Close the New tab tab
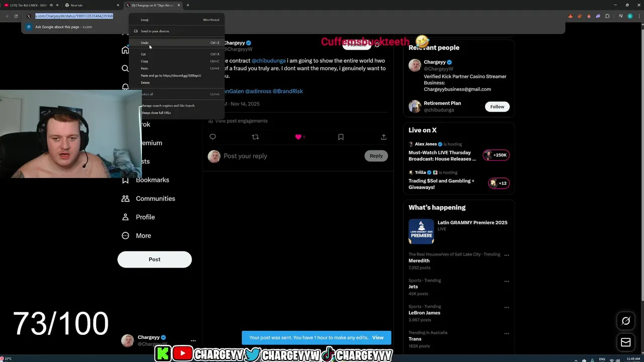 118,5
